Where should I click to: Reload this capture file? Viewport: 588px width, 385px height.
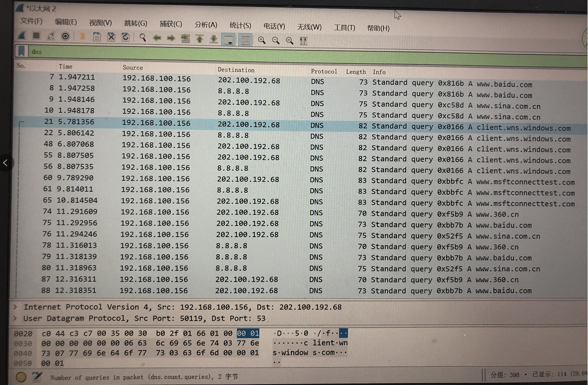125,37
